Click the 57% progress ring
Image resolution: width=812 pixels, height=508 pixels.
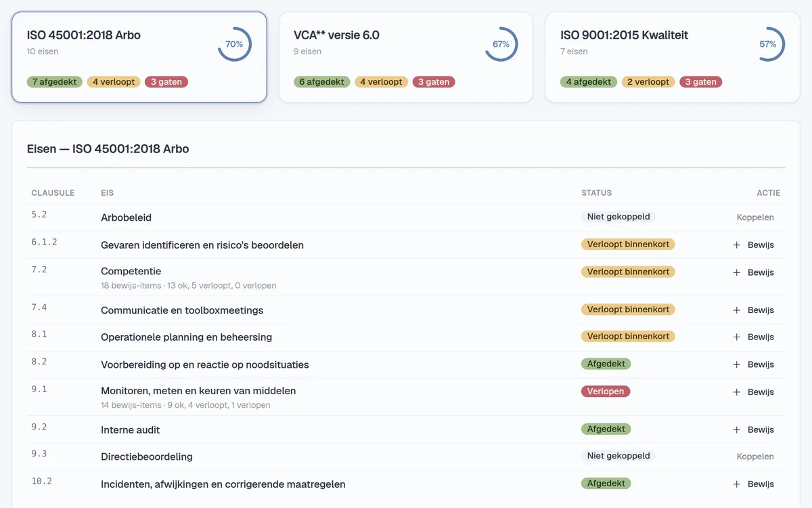coord(767,44)
